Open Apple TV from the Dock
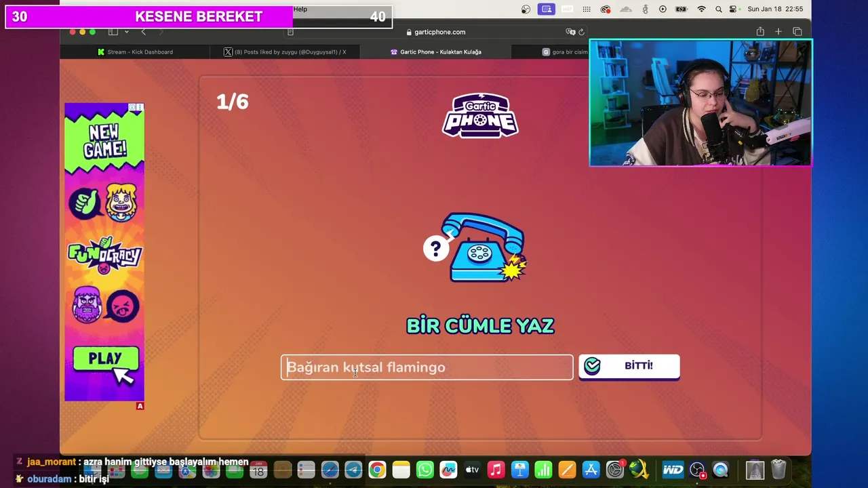This screenshot has width=868, height=488. 472,470
